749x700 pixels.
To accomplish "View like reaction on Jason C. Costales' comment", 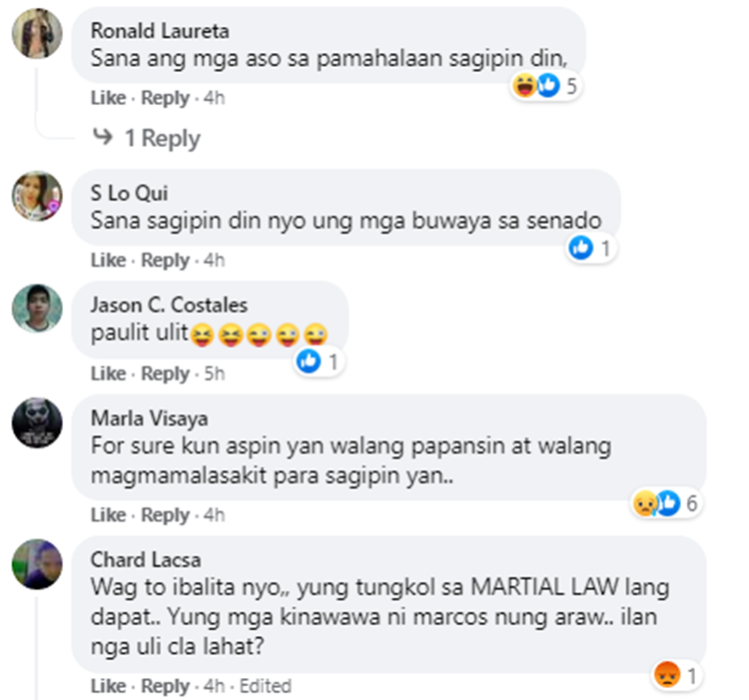I will click(x=319, y=361).
